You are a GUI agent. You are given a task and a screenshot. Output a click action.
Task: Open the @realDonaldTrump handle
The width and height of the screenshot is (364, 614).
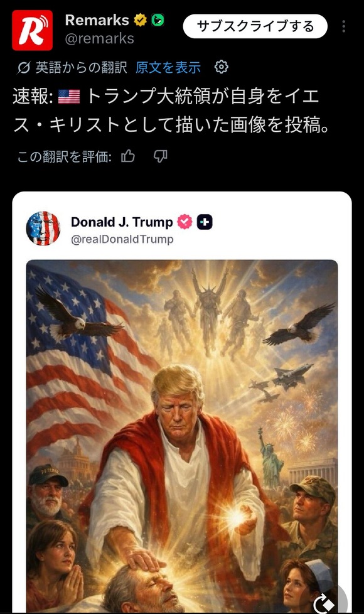tap(122, 239)
